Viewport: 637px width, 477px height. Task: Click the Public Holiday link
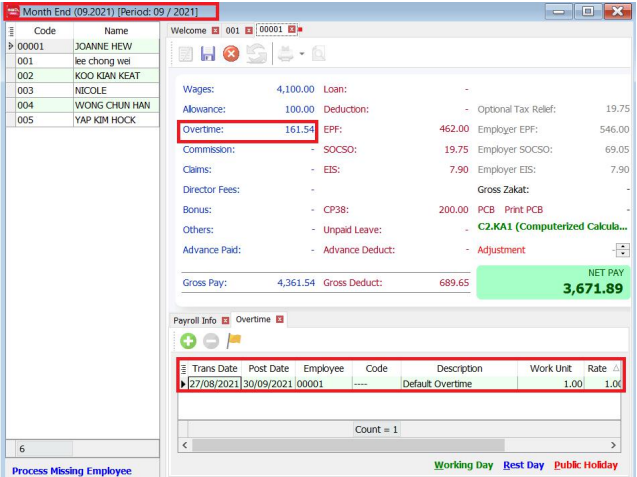(586, 465)
